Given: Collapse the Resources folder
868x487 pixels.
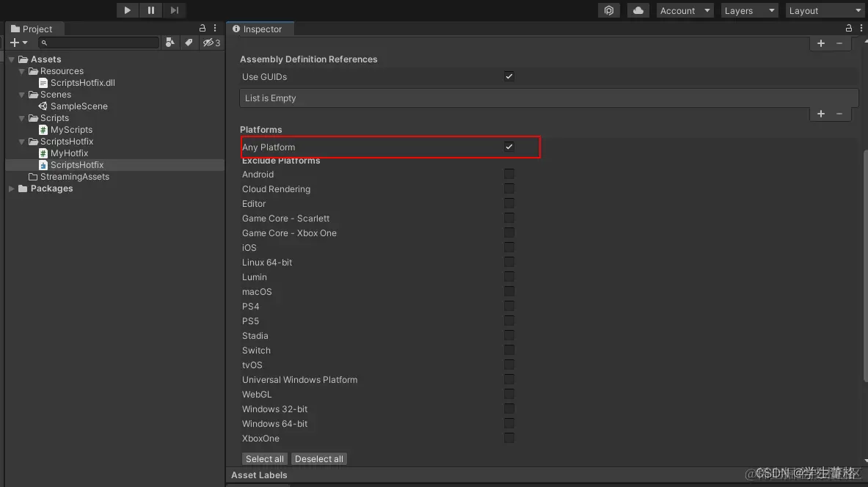Looking at the screenshot, I should pyautogui.click(x=22, y=71).
